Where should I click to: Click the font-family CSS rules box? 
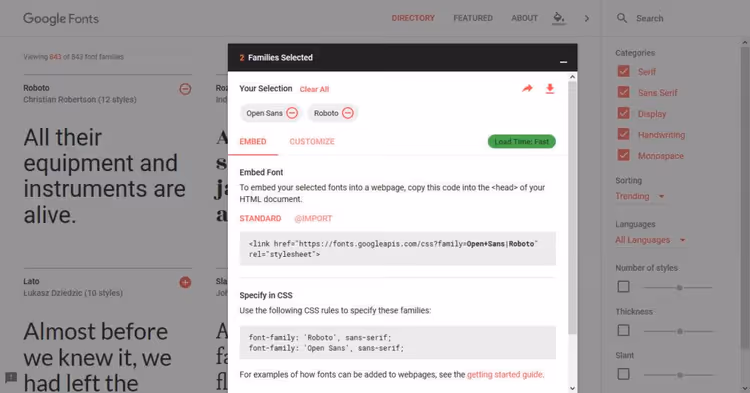click(397, 342)
